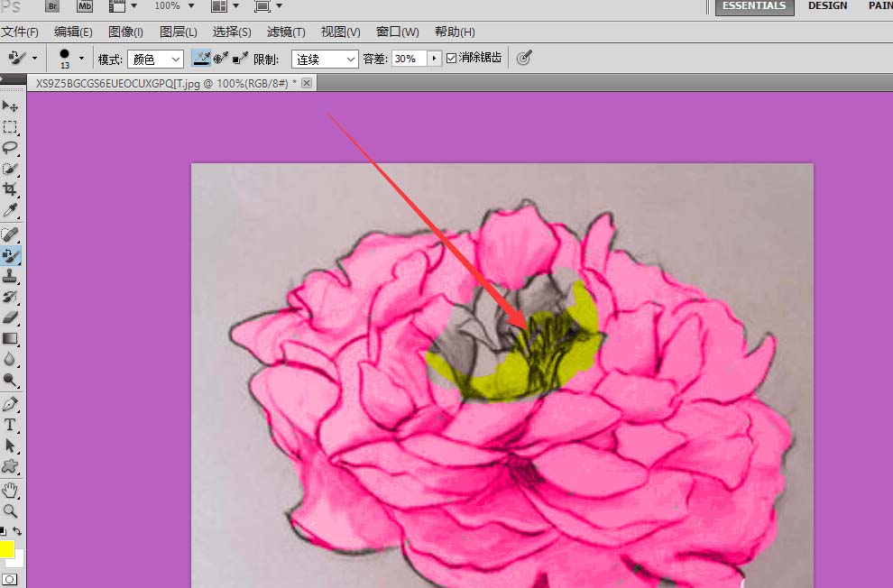Open the 视图(V) menu
The width and height of the screenshot is (893, 588).
coord(341,32)
